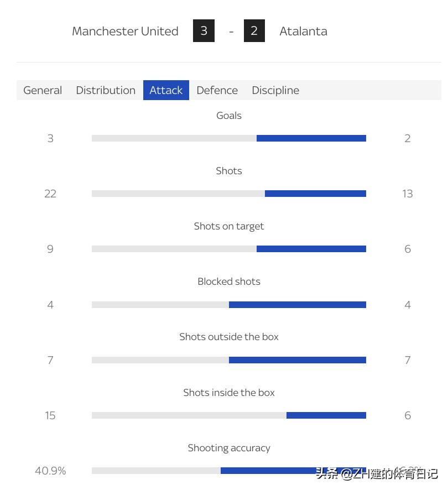Click the Blocked shots comparison bar
This screenshot has height=490, width=448.
point(229,305)
